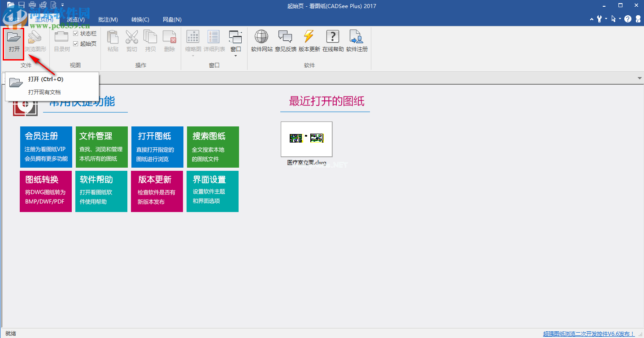Screen dimensions: 644x338
Task: Switch to 缩略图 thumbnail view
Action: (x=193, y=42)
